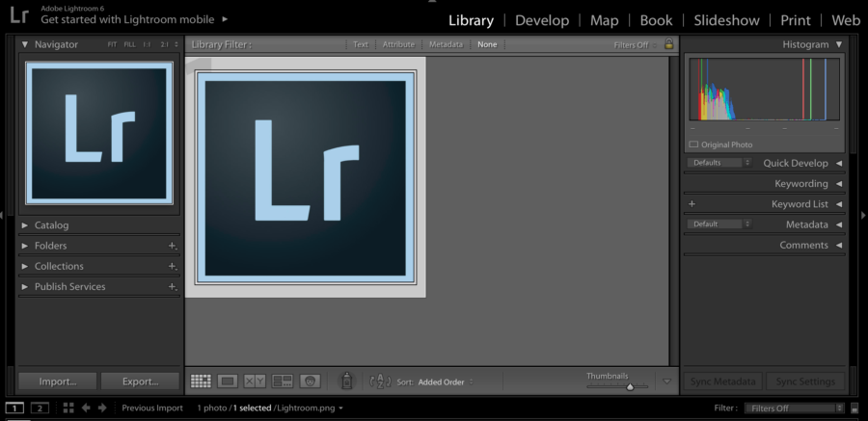Switch to Web module
The width and height of the screenshot is (868, 421).
pos(846,20)
